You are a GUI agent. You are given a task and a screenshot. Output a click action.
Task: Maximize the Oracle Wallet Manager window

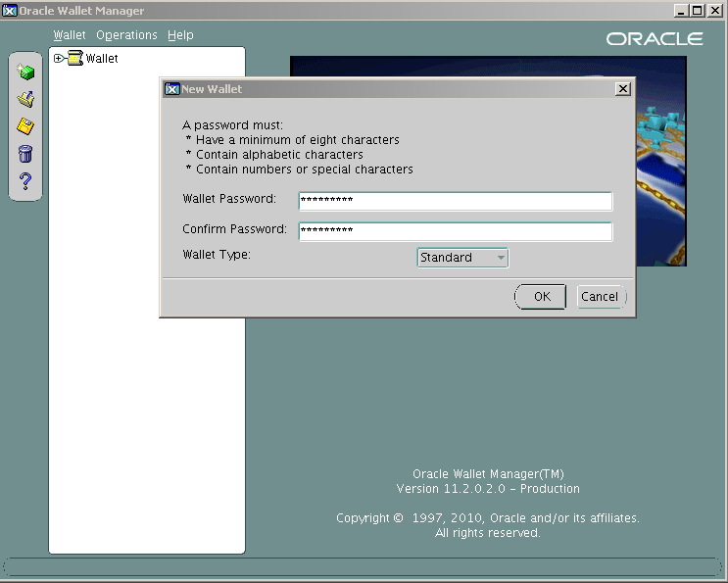coord(697,10)
